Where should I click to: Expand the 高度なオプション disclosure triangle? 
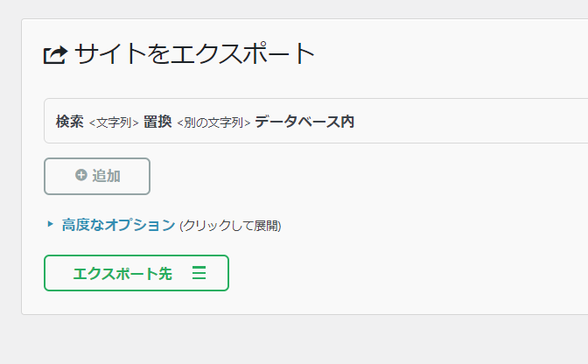(x=51, y=224)
